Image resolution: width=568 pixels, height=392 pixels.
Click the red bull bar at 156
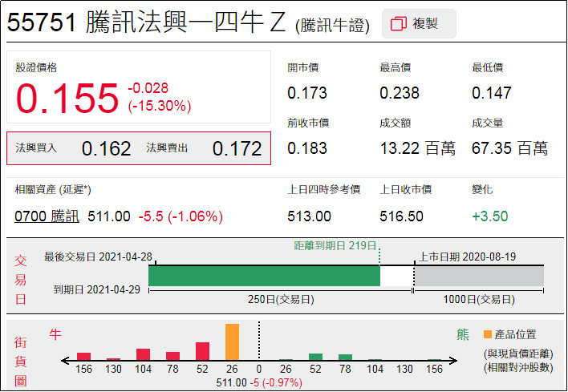(83, 356)
